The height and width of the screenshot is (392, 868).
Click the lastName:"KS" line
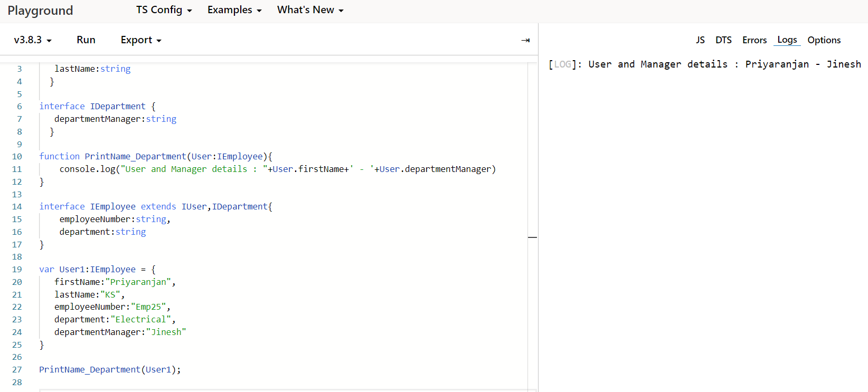tap(90, 294)
